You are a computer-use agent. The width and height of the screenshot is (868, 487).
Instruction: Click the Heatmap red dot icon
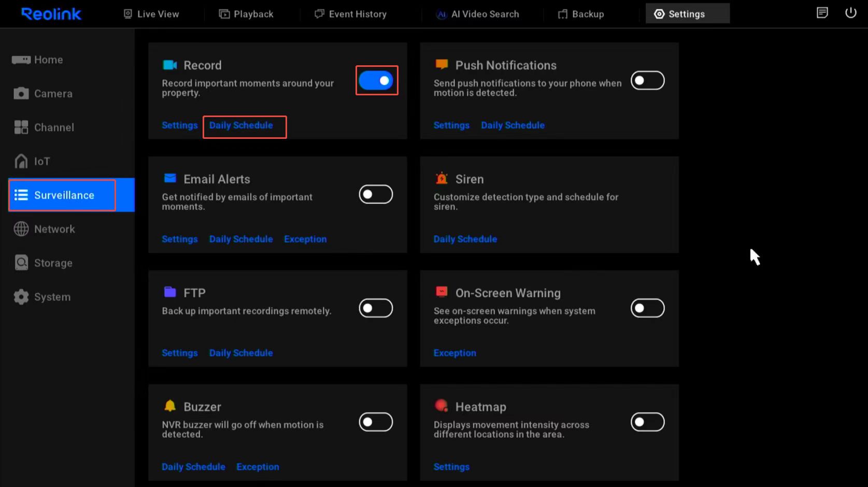442,406
